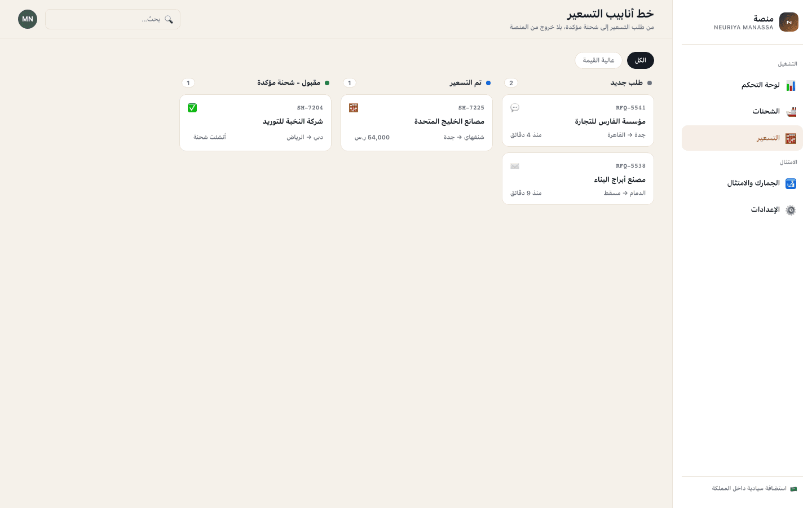Click the Saudi flag icon in the sidebar footer
The width and height of the screenshot is (812, 508).
[x=793, y=489]
